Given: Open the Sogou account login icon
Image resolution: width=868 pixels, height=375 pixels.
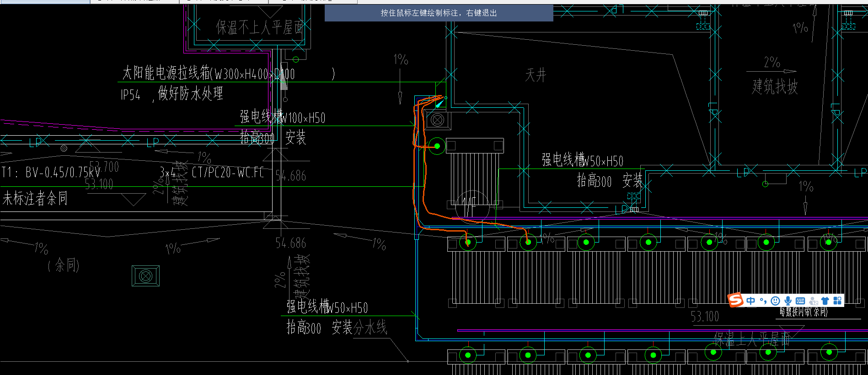Looking at the screenshot, I should pos(813,301).
